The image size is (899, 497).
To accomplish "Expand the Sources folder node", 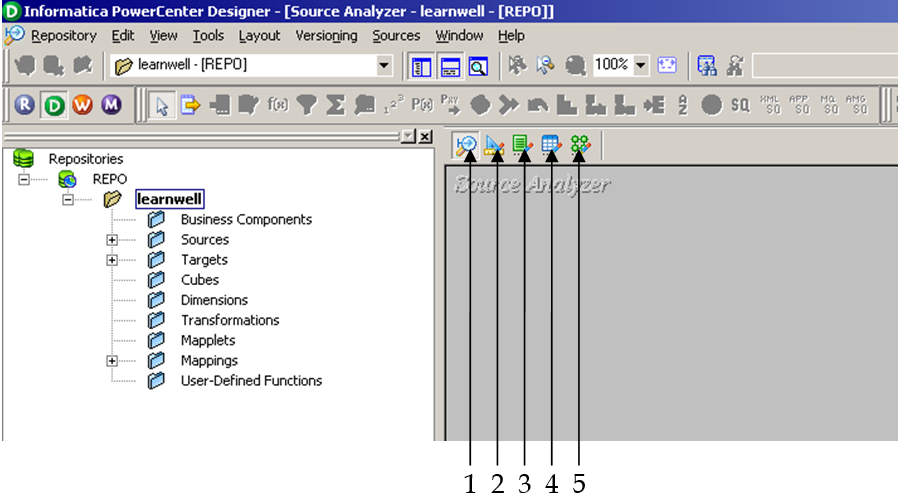I will coord(112,240).
